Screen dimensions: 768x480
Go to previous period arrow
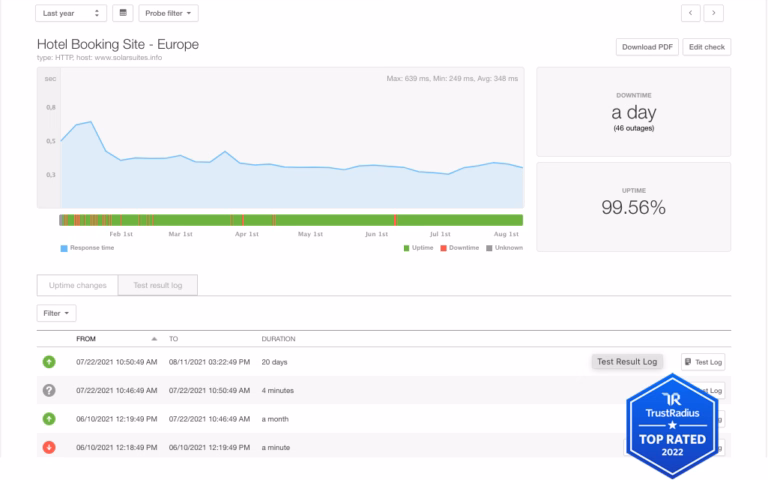point(691,13)
